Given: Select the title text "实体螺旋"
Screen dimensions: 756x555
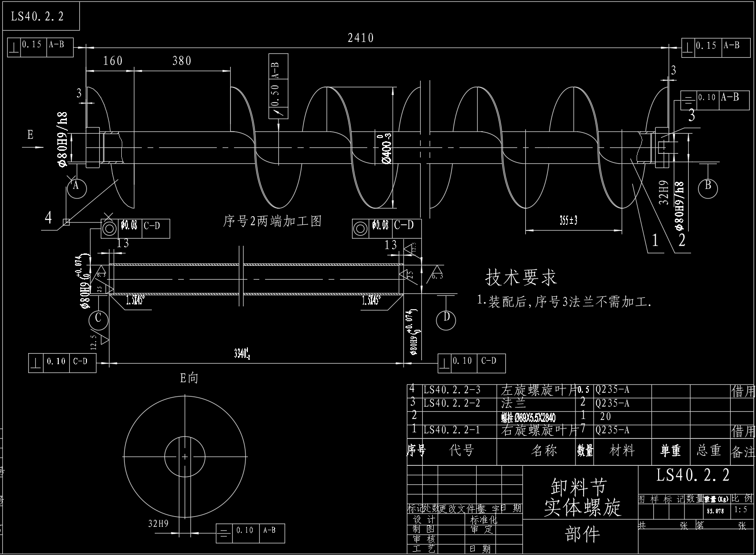Looking at the screenshot, I should coord(583,508).
